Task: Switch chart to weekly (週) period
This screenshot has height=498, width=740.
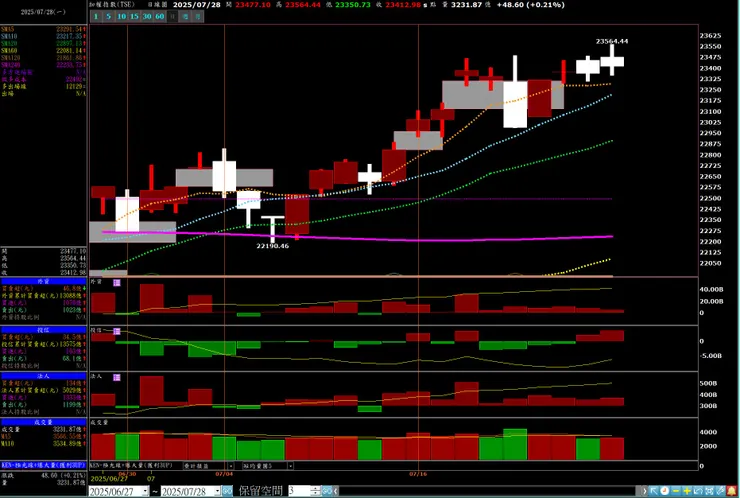Action: 185,17
